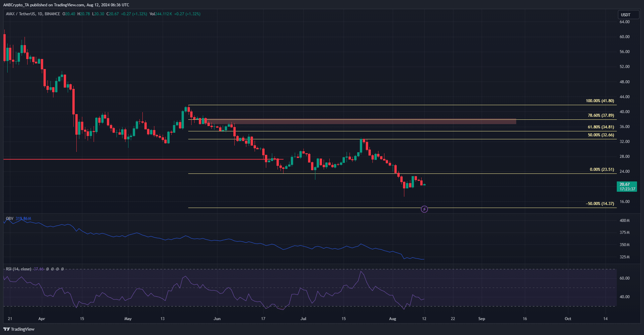Image resolution: width=644 pixels, height=335 pixels.
Task: Click the O20.40 open value in legend
Action: tap(69, 14)
